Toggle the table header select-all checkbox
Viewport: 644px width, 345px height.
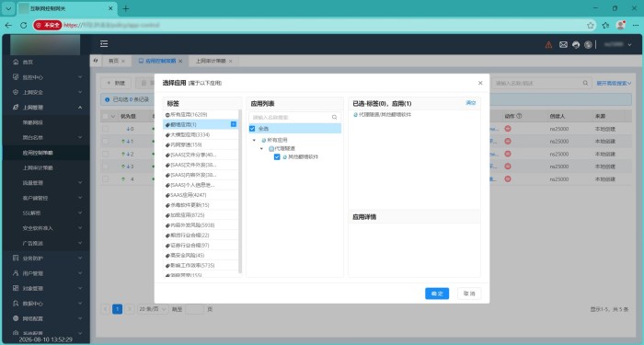pyautogui.click(x=106, y=116)
